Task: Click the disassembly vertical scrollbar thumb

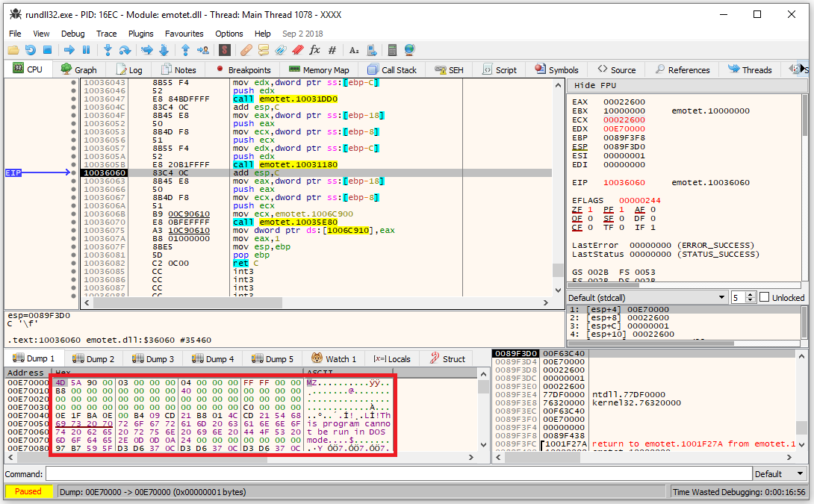Action: pyautogui.click(x=557, y=270)
